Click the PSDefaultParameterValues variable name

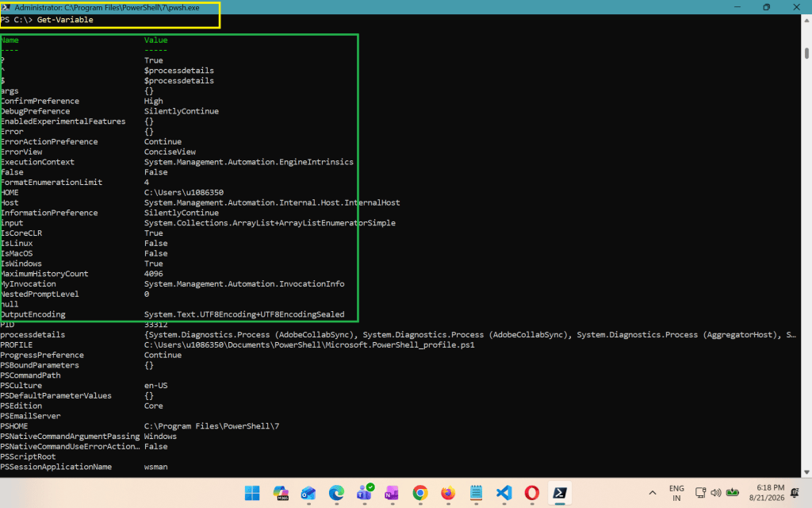[x=56, y=395]
